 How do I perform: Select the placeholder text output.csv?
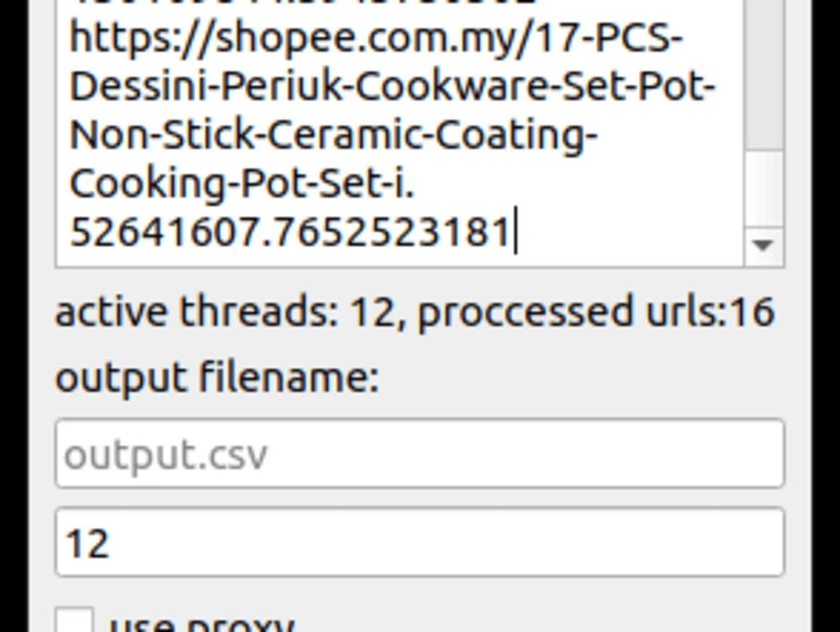pyautogui.click(x=168, y=454)
